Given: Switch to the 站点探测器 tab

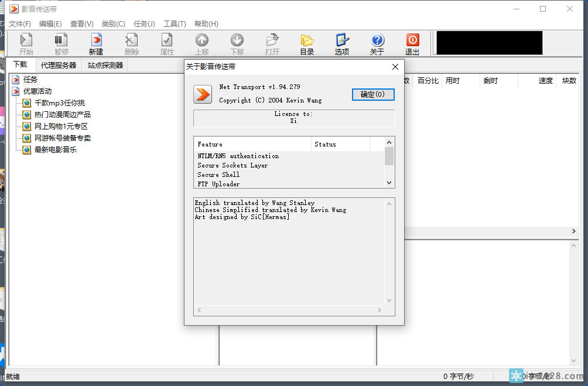Looking at the screenshot, I should click(105, 65).
